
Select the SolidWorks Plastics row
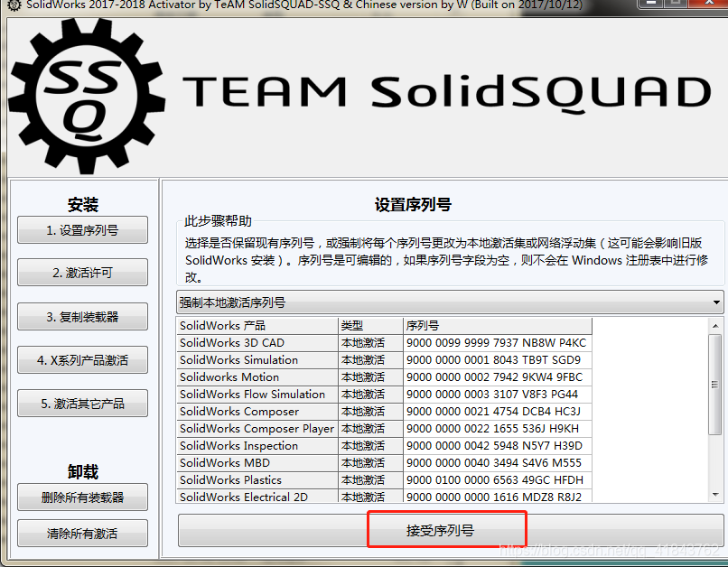pyautogui.click(x=384, y=480)
